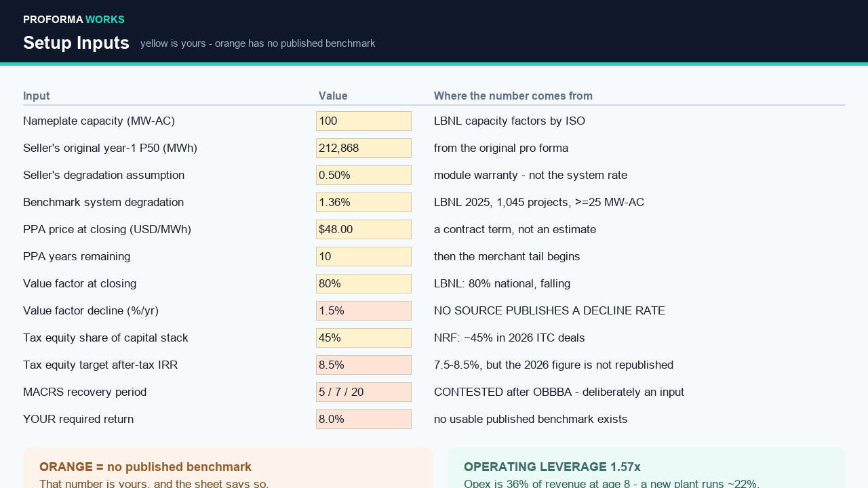Edit the Nameplate capacity value field
868x488 pixels.
363,121
